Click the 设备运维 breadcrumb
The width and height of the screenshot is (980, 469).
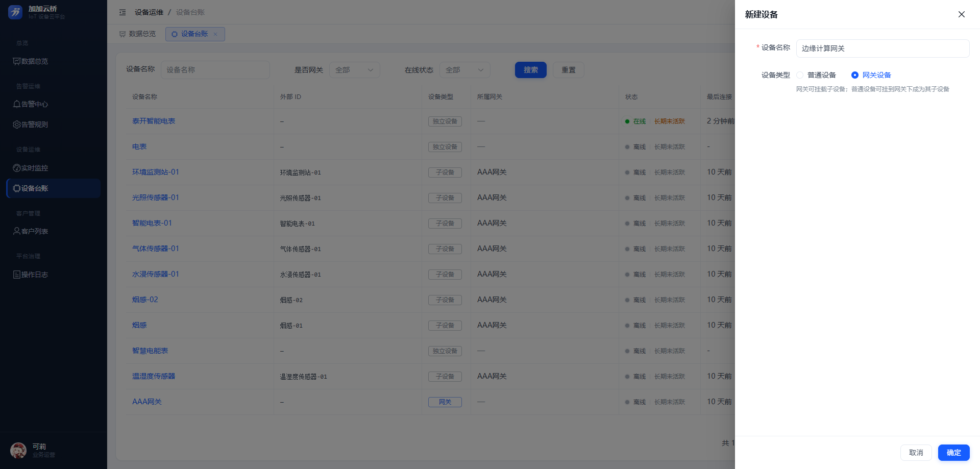[x=149, y=12]
